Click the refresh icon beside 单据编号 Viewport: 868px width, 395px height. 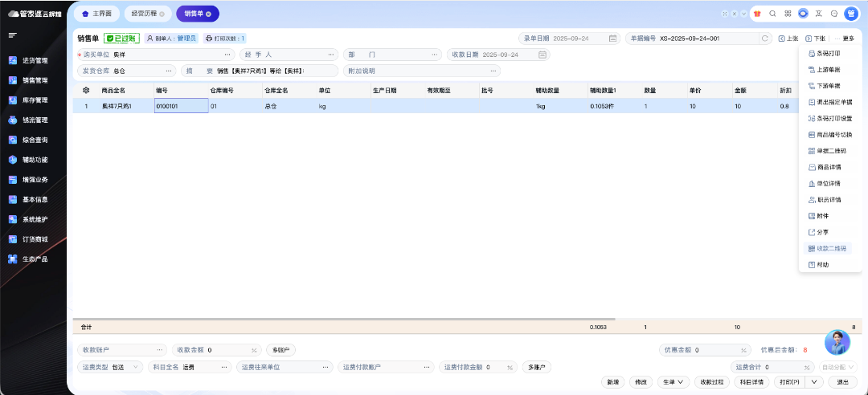click(765, 39)
